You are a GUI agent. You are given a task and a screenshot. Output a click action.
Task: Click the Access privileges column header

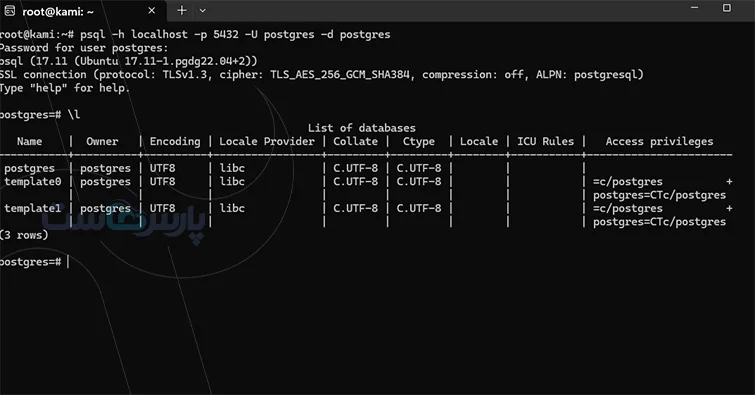pyautogui.click(x=659, y=142)
